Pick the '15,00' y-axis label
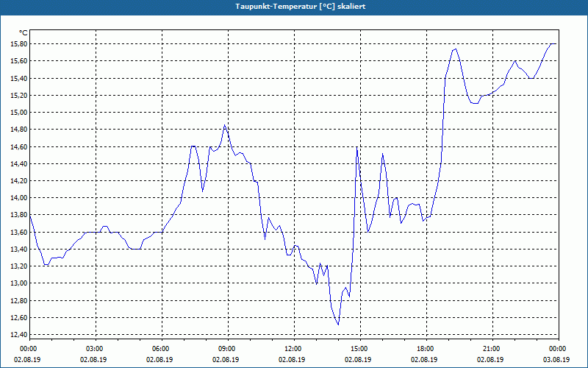 (x=19, y=113)
